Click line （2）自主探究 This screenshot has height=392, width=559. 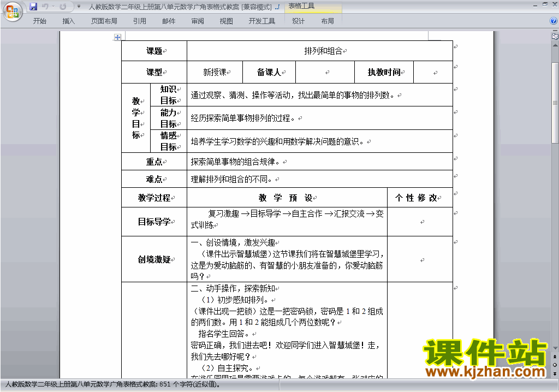coord(227,368)
